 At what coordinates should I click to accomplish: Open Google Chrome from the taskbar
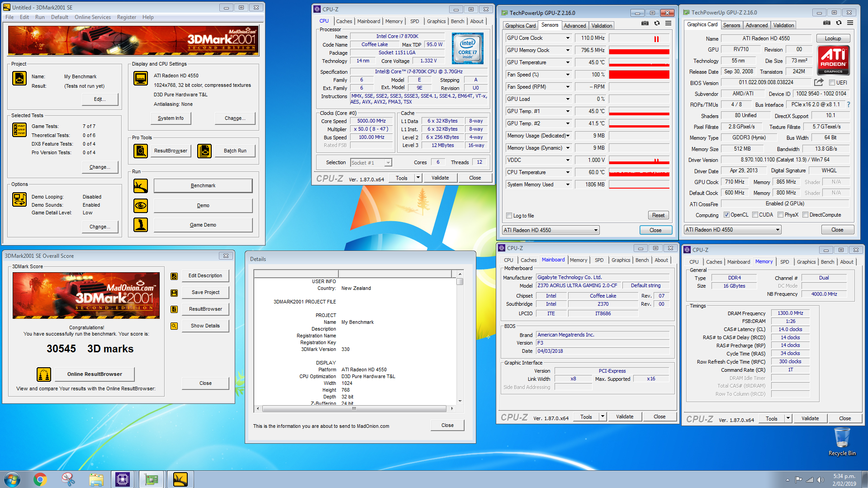[x=40, y=479]
